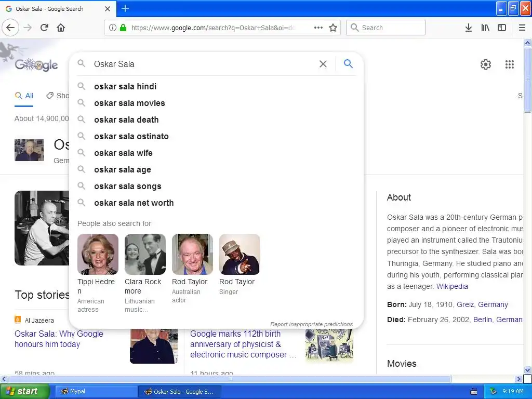Reload the current page
Screen dimensions: 532x399
[44, 28]
